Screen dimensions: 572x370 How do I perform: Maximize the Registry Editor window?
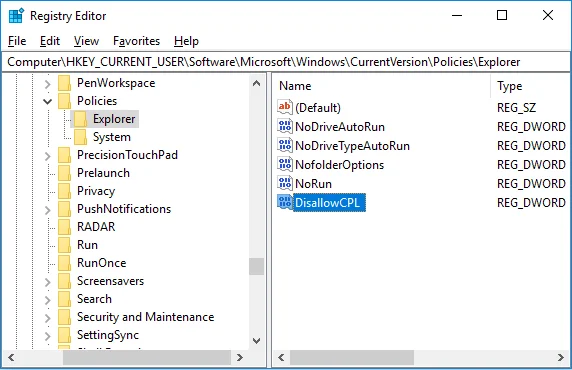(x=502, y=15)
